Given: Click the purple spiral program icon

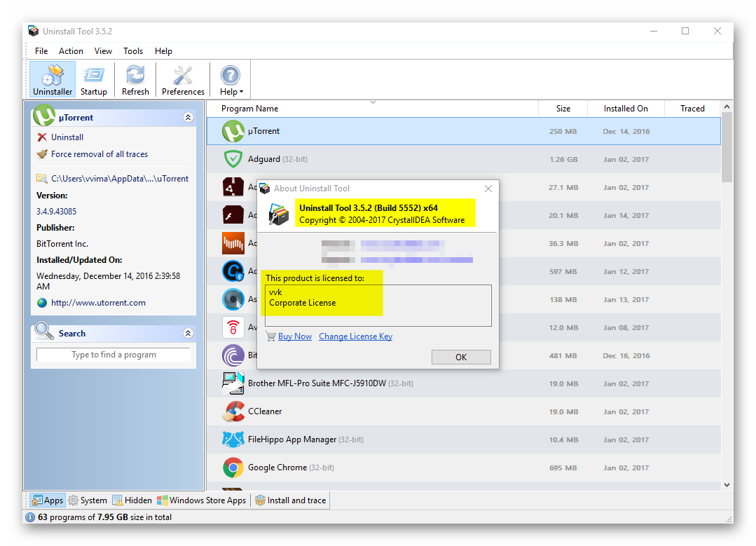Looking at the screenshot, I should (233, 355).
